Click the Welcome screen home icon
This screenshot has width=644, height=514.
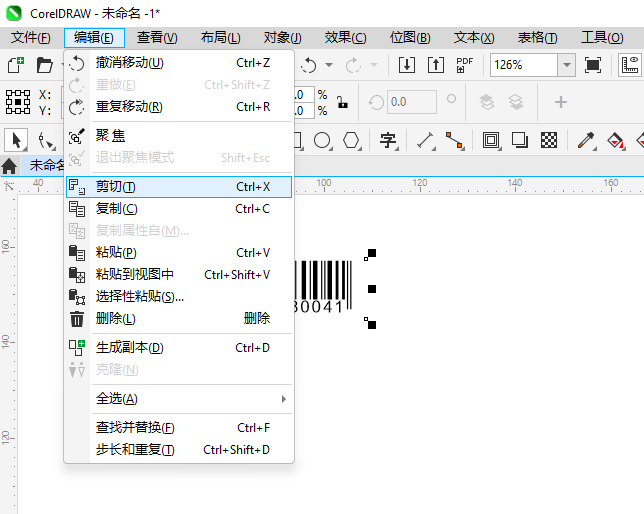click(9, 166)
